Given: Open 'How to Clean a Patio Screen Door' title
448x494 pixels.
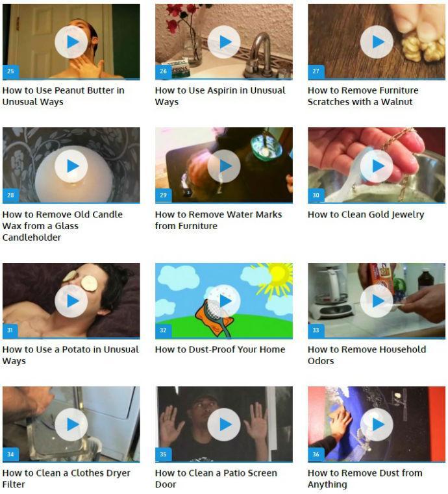Looking at the screenshot, I should (x=216, y=478).
